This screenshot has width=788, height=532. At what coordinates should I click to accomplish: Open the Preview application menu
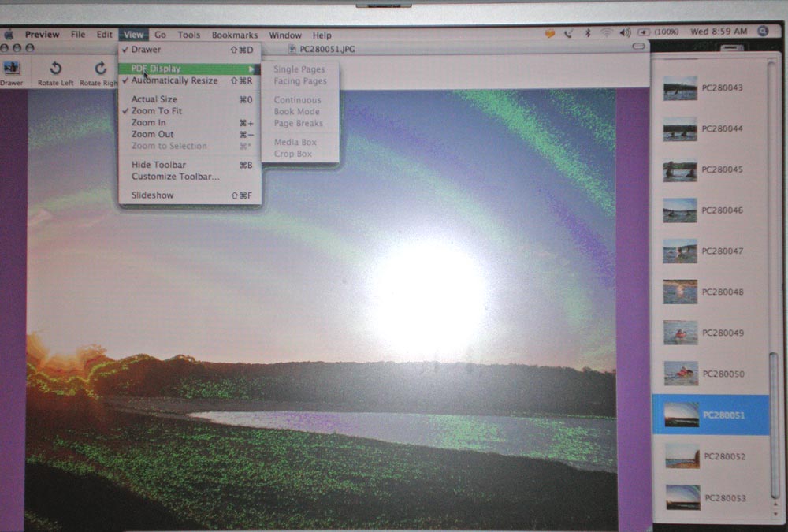(x=43, y=34)
